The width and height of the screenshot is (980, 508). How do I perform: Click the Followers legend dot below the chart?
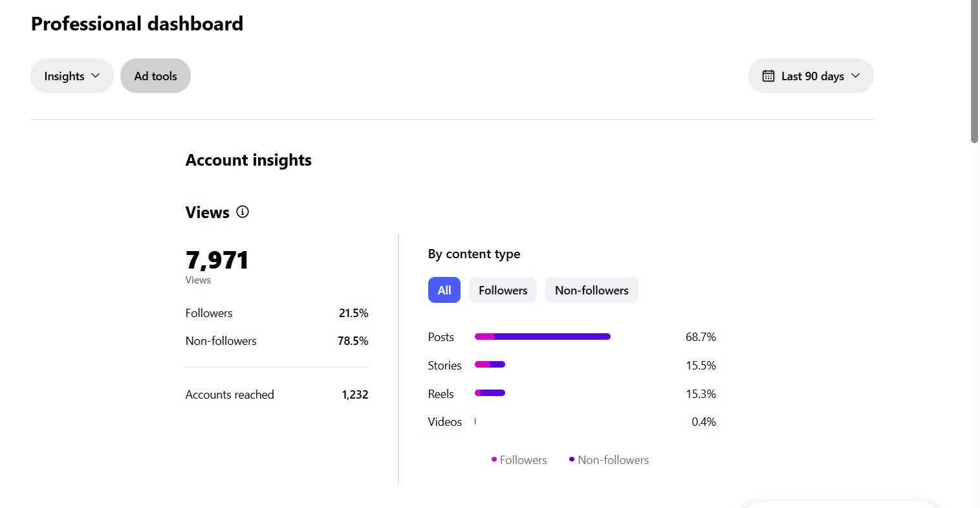494,459
